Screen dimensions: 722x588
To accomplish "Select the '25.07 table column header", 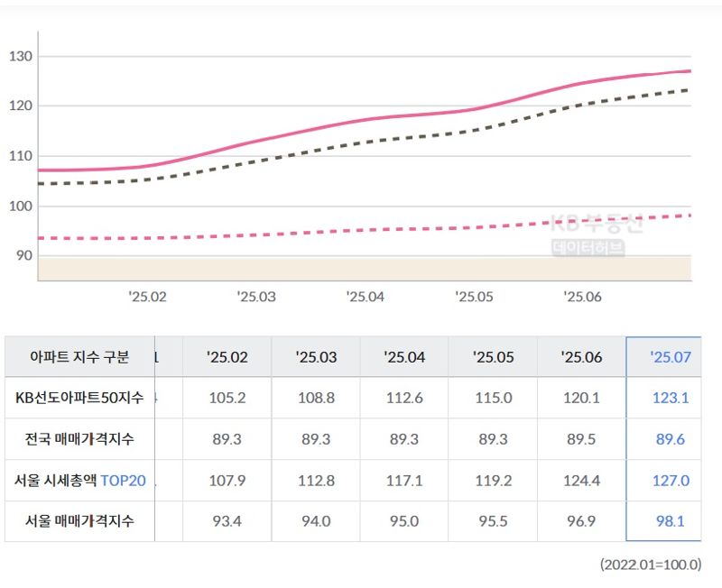I will [x=670, y=357].
